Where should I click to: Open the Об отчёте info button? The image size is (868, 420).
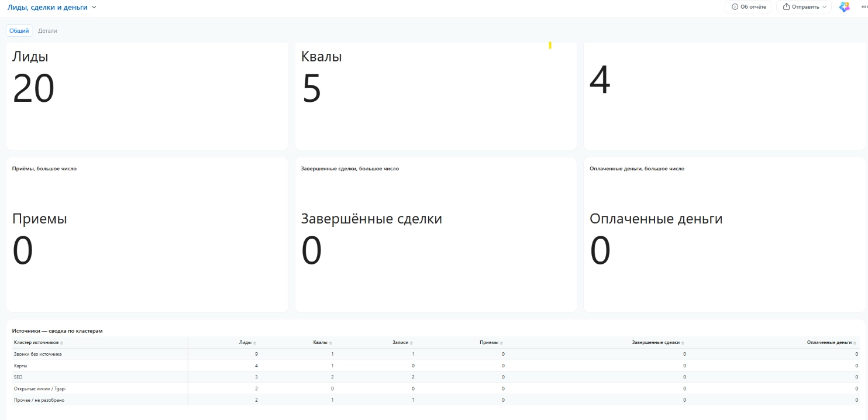[x=749, y=7]
